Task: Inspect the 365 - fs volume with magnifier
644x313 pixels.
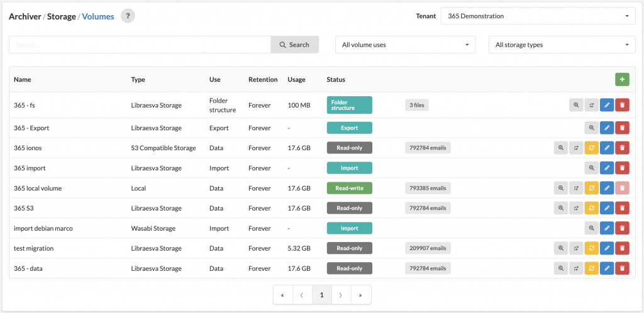Action: (576, 105)
